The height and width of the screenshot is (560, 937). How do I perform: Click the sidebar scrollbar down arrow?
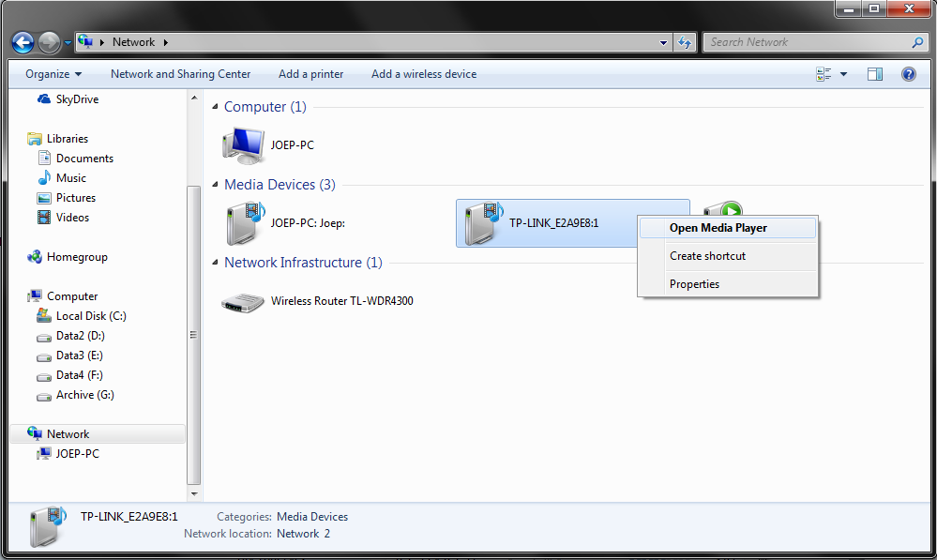(x=193, y=493)
